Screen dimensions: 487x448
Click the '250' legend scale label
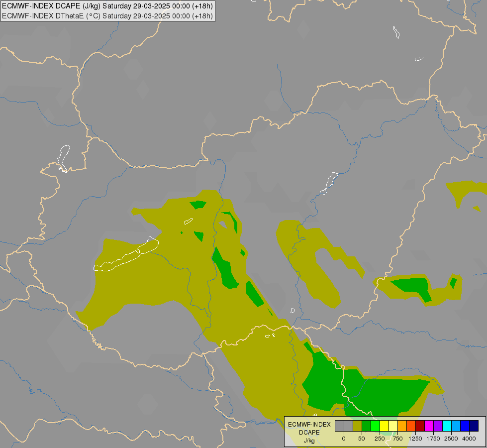pyautogui.click(x=380, y=439)
